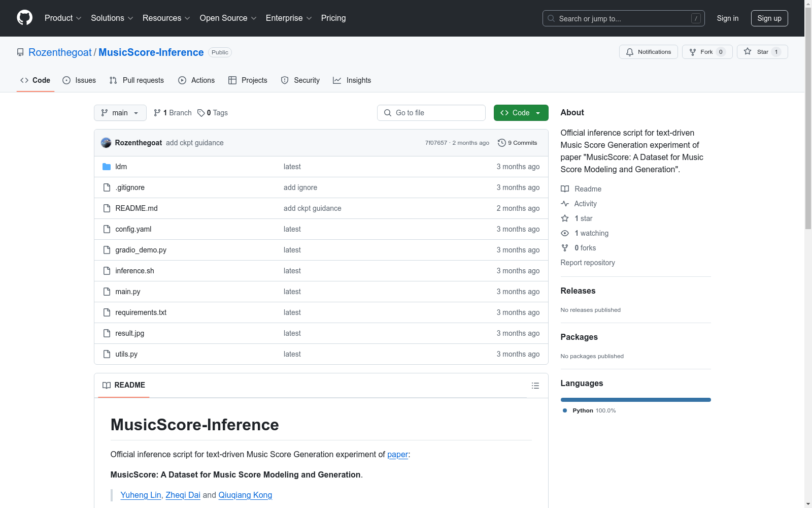Click the Sign in link
Image resolution: width=812 pixels, height=508 pixels.
728,18
